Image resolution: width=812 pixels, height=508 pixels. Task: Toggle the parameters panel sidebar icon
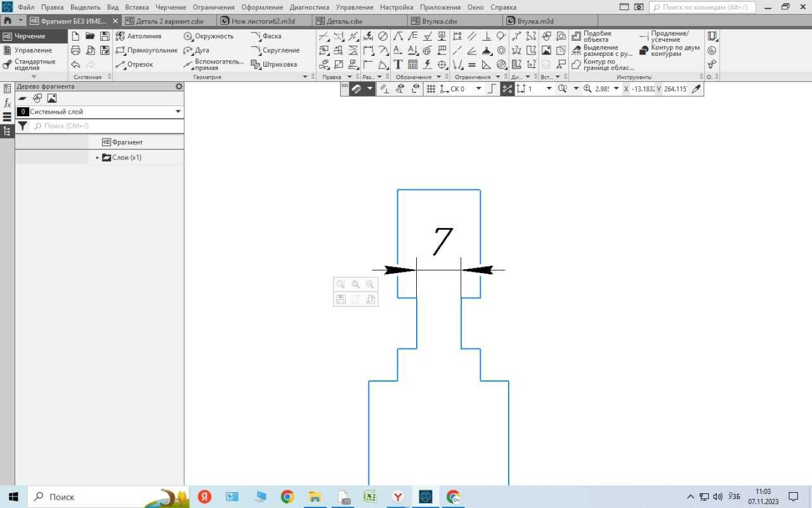7,89
